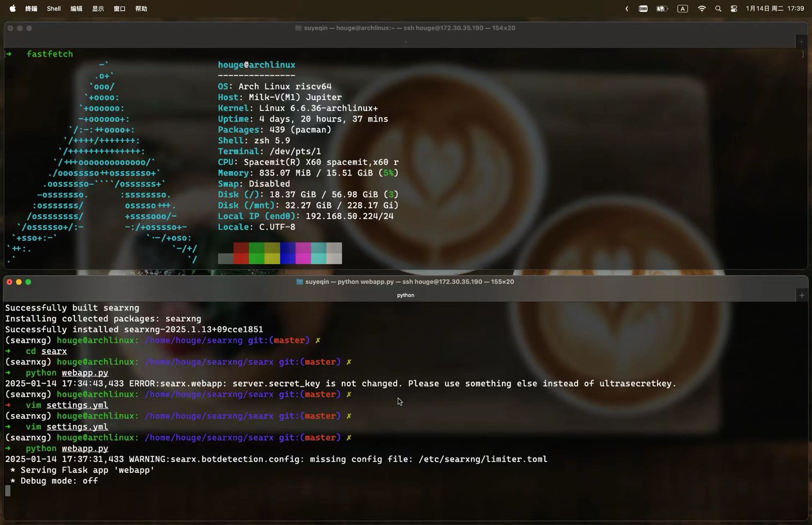Minimize the python webapp.py terminal window
This screenshot has width=812, height=525.
click(19, 282)
